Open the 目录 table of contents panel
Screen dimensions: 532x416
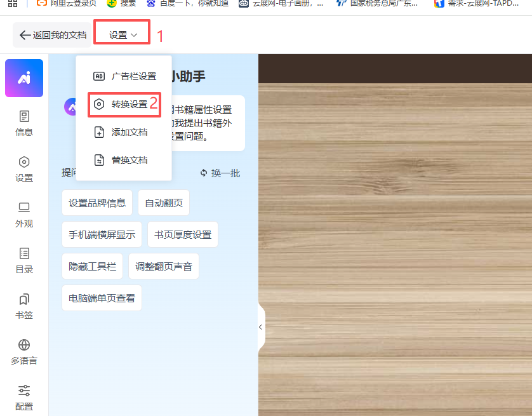(x=24, y=260)
